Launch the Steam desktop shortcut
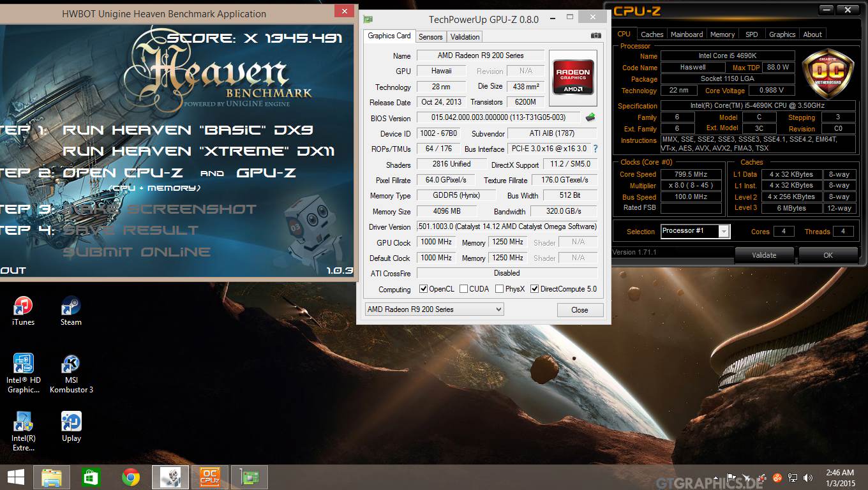Viewport: 868px width, 490px height. [71, 311]
